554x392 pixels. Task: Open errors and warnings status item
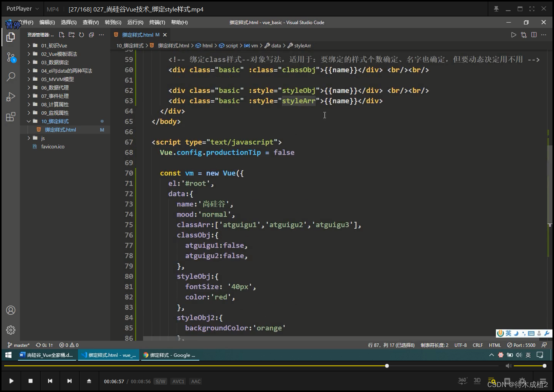[x=69, y=345]
